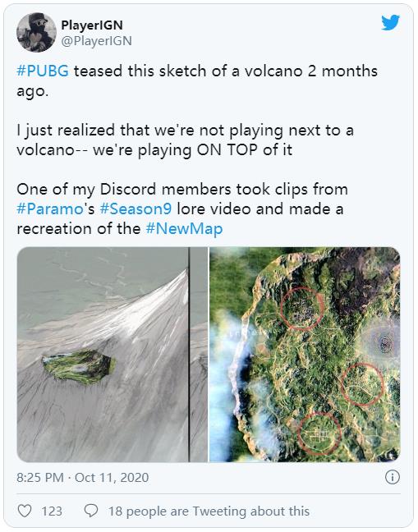Open the PlayerIGN display name
The width and height of the screenshot is (418, 532).
92,25
